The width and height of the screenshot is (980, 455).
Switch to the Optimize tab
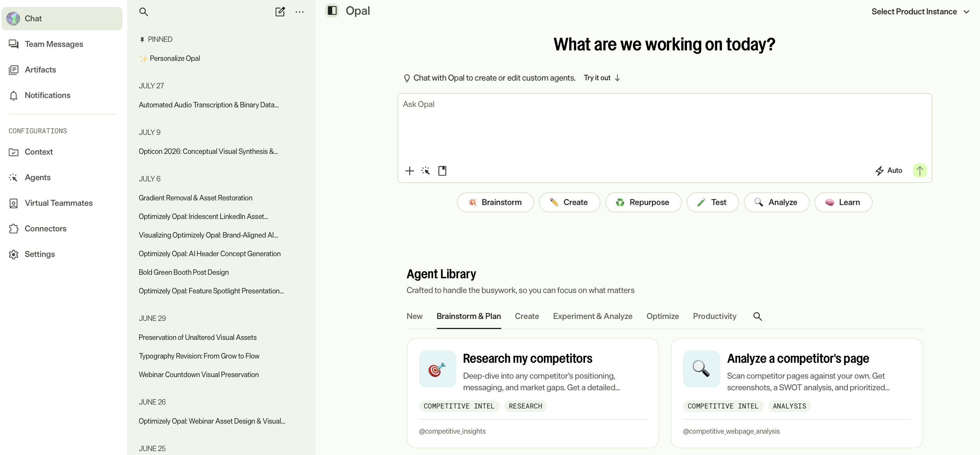pos(663,316)
